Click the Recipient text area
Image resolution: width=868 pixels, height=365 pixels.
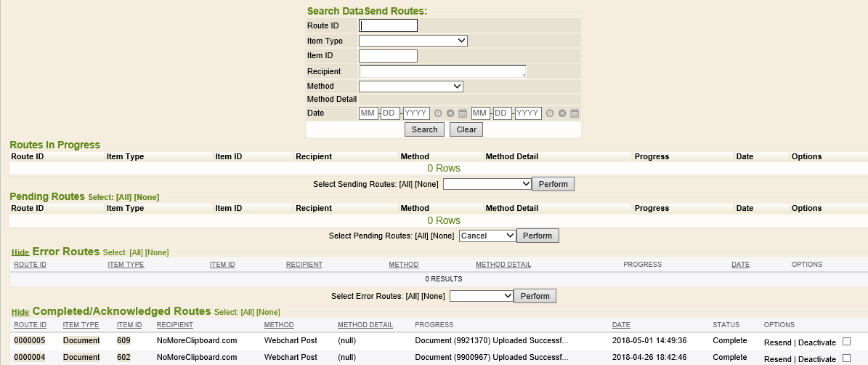point(442,71)
